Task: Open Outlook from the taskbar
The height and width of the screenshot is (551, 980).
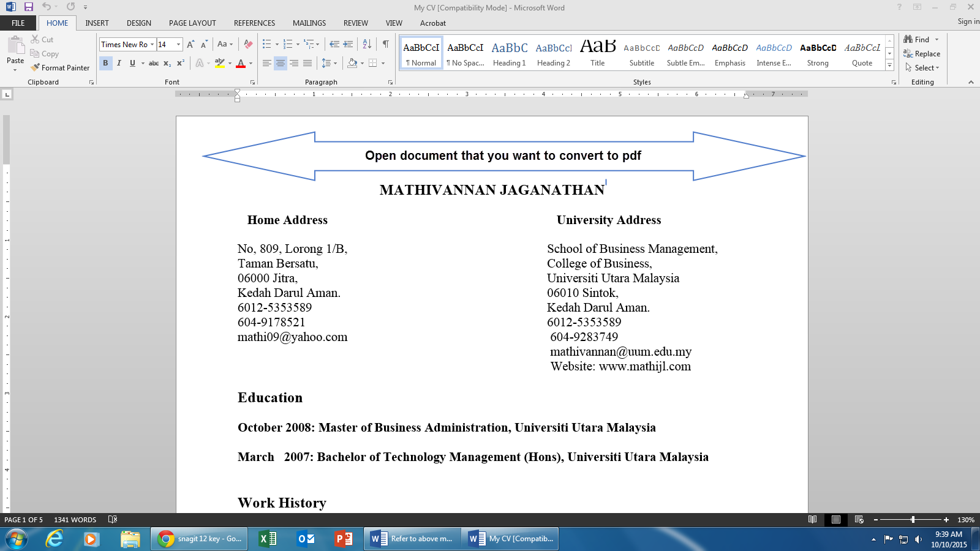Action: (x=306, y=539)
